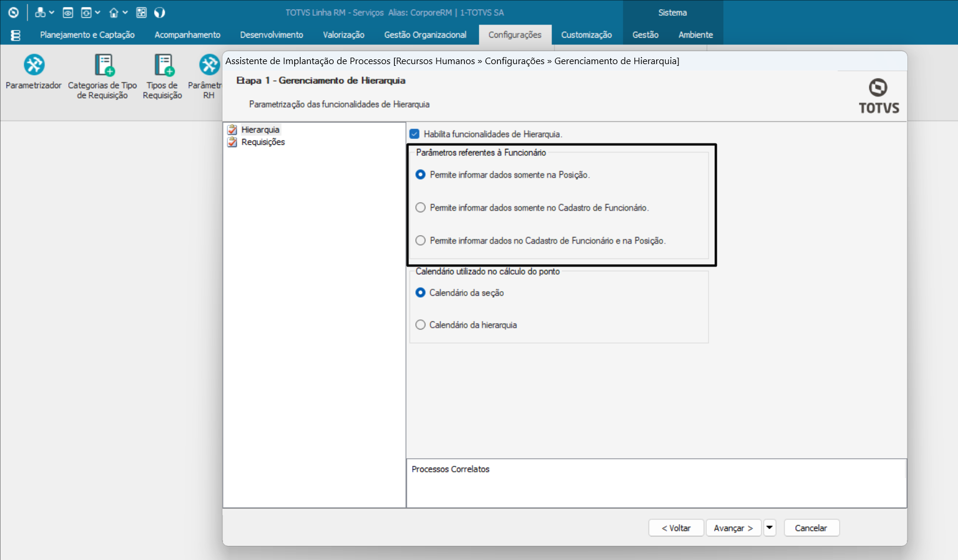This screenshot has height=560, width=958.
Task: Open the dropdown arrow next to Avançar
Action: (770, 528)
